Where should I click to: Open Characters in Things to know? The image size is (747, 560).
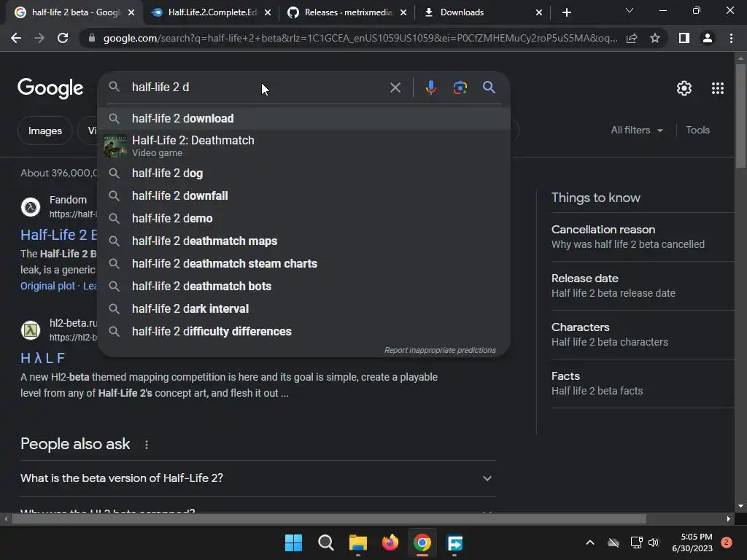(x=642, y=334)
